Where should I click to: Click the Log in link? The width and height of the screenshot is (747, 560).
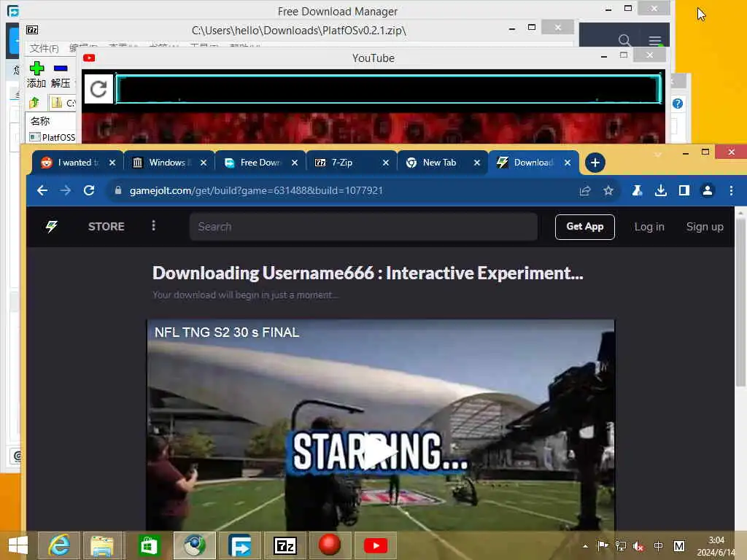tap(649, 227)
